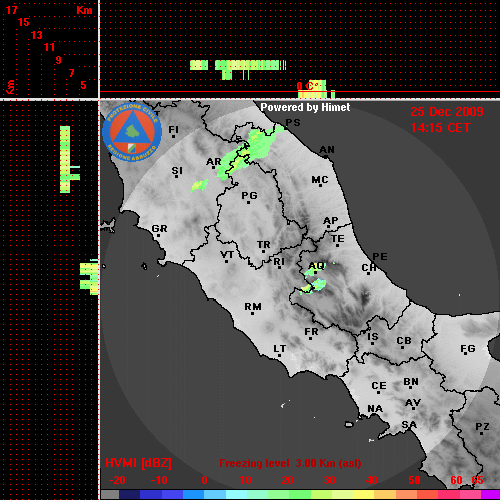Click the 7 altitude scale label
The height and width of the screenshot is (500, 500).
pos(71,73)
